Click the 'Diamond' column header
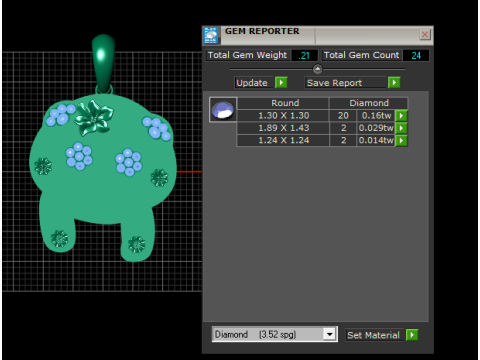This screenshot has height=360, width=480. [369, 103]
